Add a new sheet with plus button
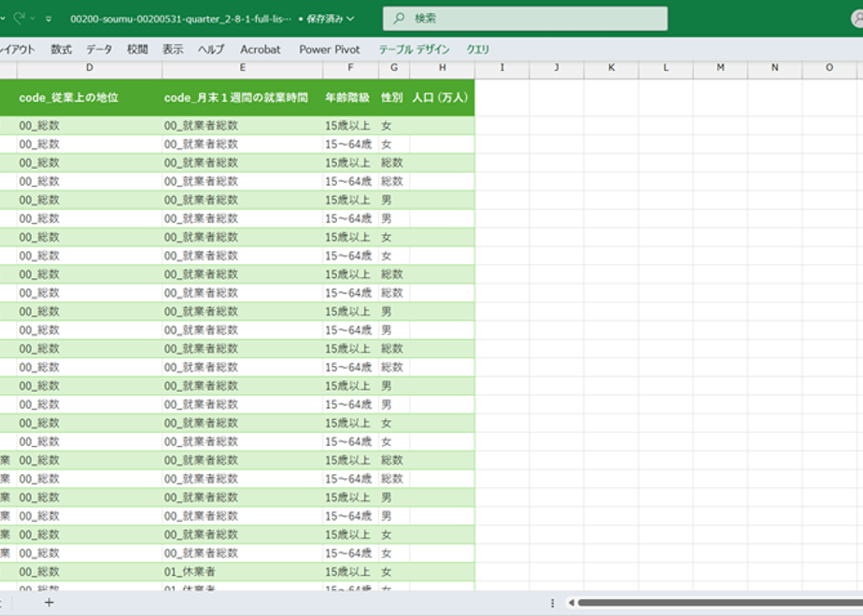This screenshot has width=863, height=616. 49,603
